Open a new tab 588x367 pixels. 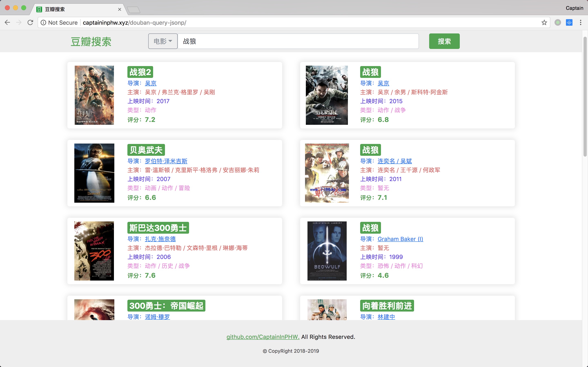(x=134, y=10)
